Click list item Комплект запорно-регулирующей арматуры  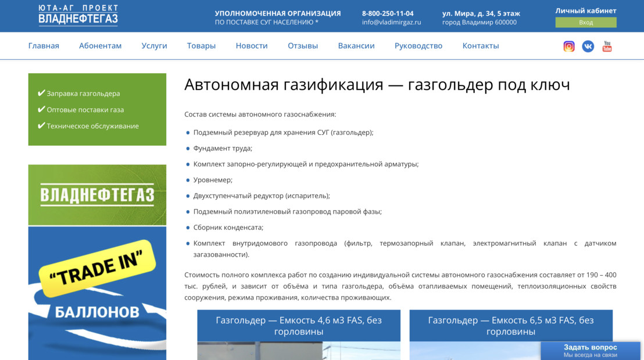306,164
